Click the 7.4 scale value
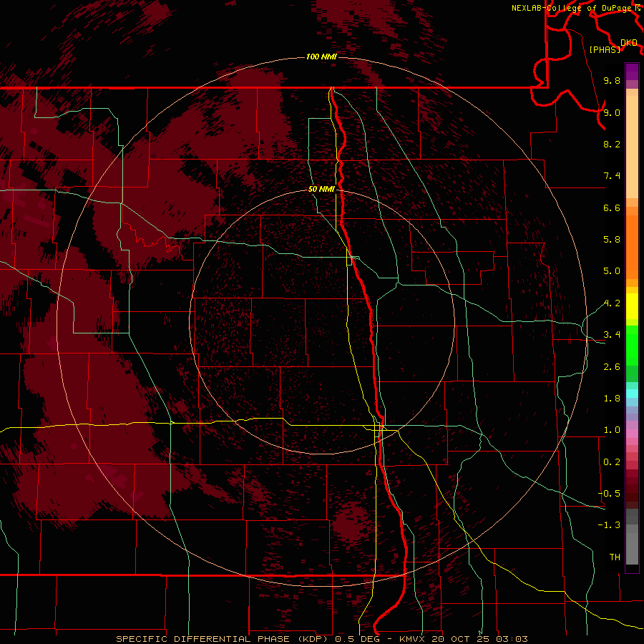Image resolution: width=644 pixels, height=644 pixels. coord(612,176)
